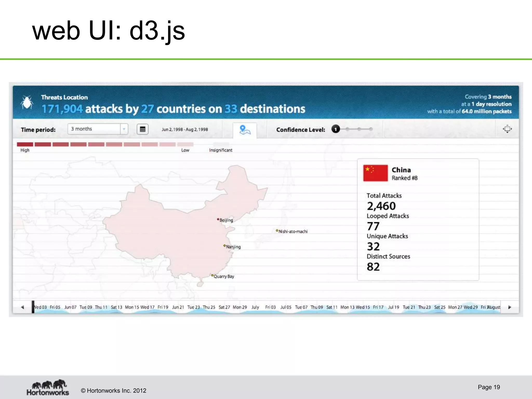Select Mon 27 on the timeline
Image resolution: width=532 pixels, height=399 pixels.
coord(455,307)
